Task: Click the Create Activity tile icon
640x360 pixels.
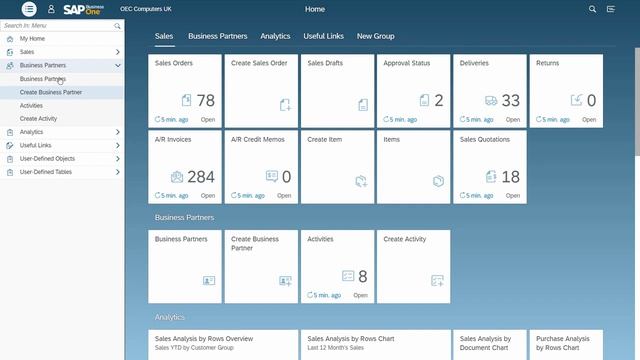Action: coord(437,280)
